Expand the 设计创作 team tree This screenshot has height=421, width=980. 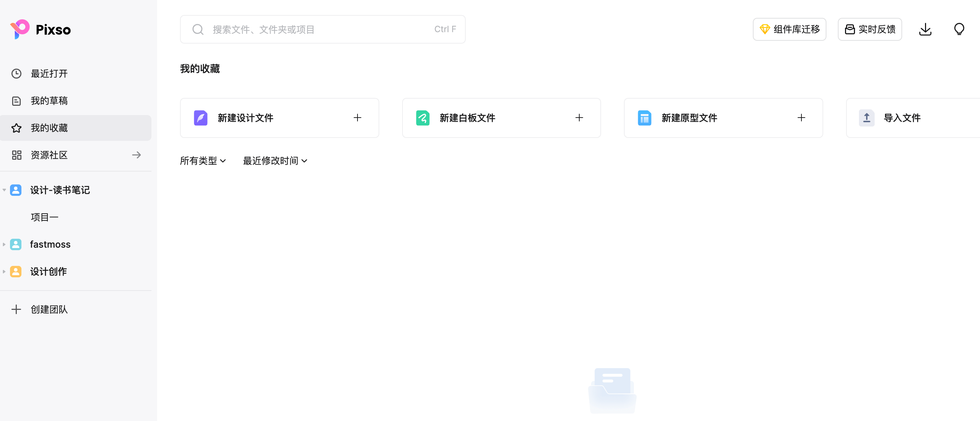4,271
